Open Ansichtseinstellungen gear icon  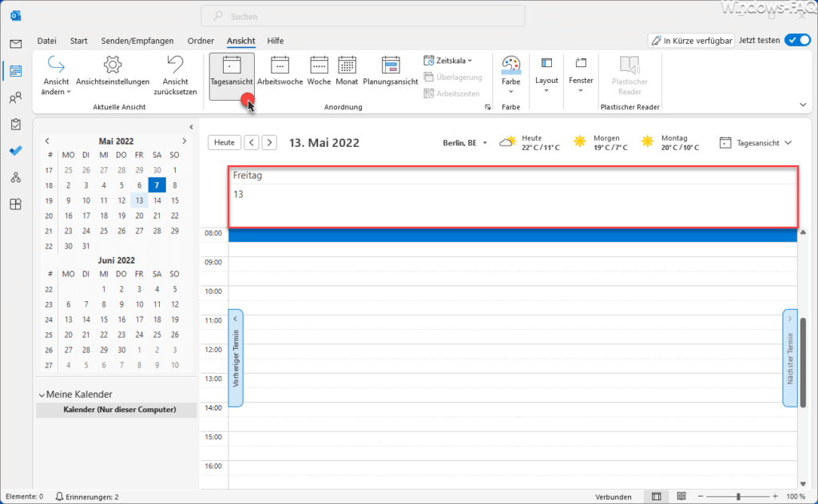[x=113, y=71]
